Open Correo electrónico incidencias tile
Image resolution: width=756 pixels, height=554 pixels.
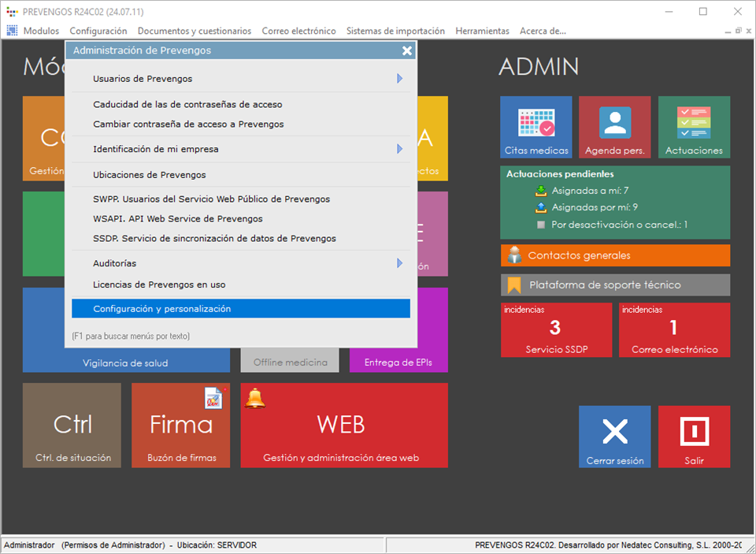[x=674, y=329]
